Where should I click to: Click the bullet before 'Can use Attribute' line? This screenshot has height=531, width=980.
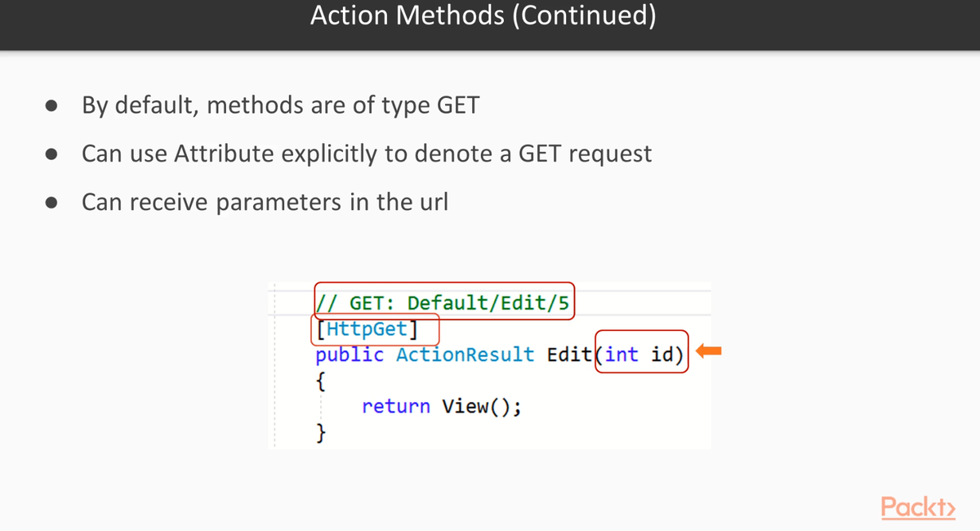[x=51, y=154]
